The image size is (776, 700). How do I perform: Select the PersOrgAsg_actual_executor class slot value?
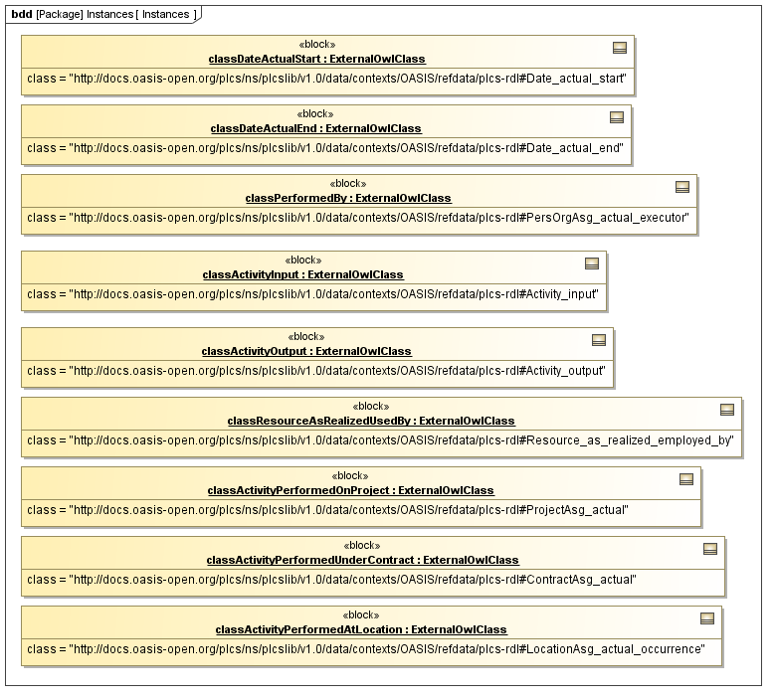(358, 218)
